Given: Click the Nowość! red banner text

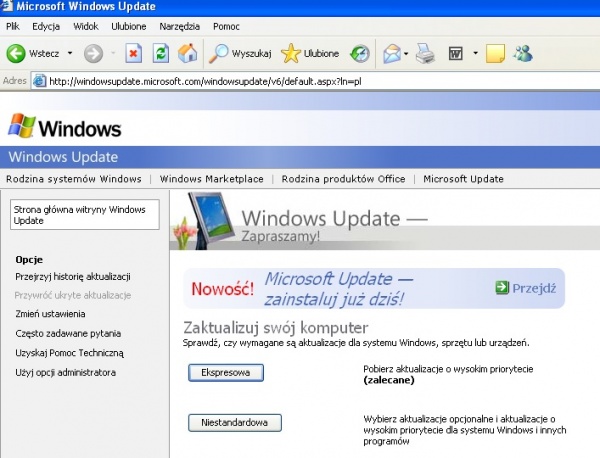Looking at the screenshot, I should point(222,288).
